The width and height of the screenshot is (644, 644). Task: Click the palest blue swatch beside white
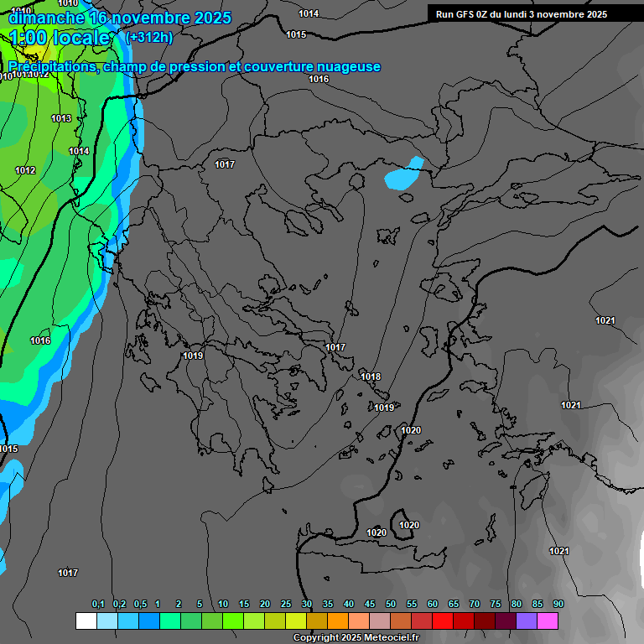(106, 621)
